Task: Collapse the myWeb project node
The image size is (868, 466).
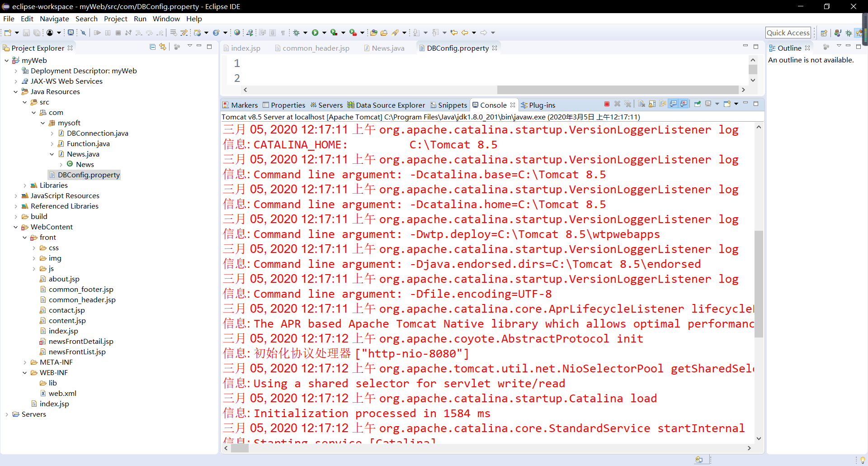Action: 6,60
